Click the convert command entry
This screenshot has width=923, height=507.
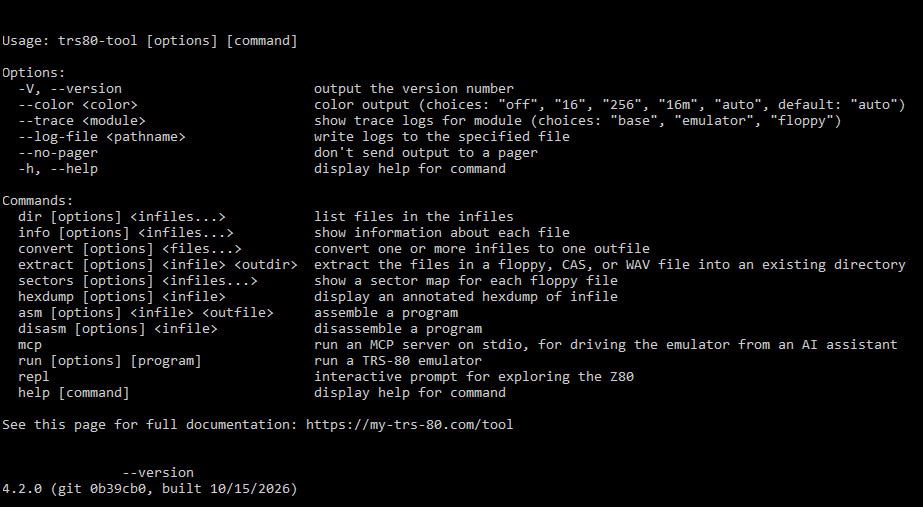point(130,248)
